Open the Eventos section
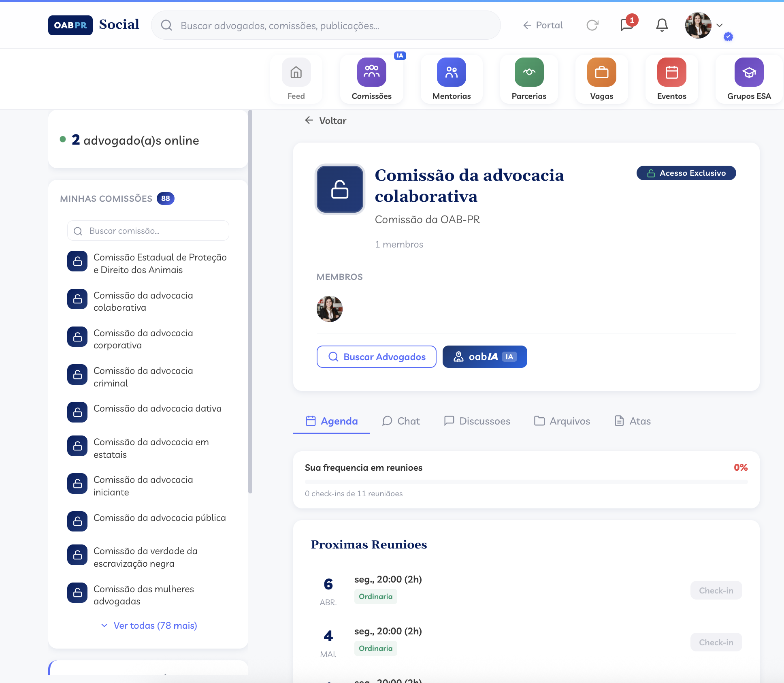784x683 pixels. [671, 79]
